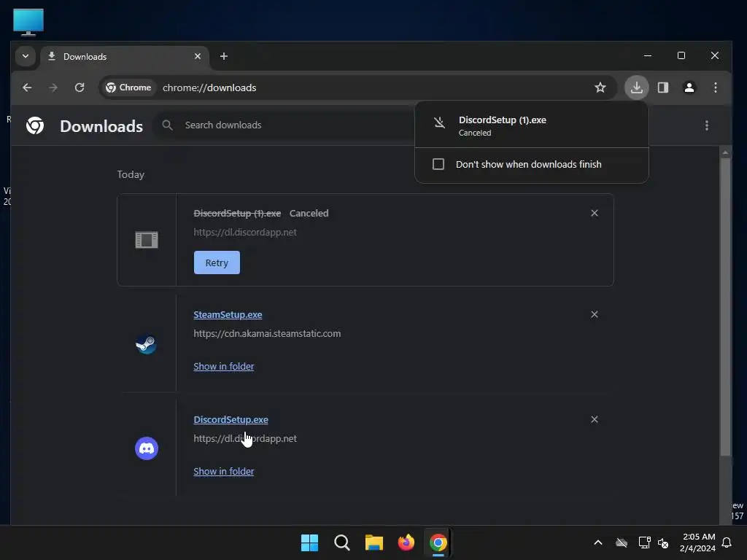Click the canceled file's generic file icon

coord(147,240)
